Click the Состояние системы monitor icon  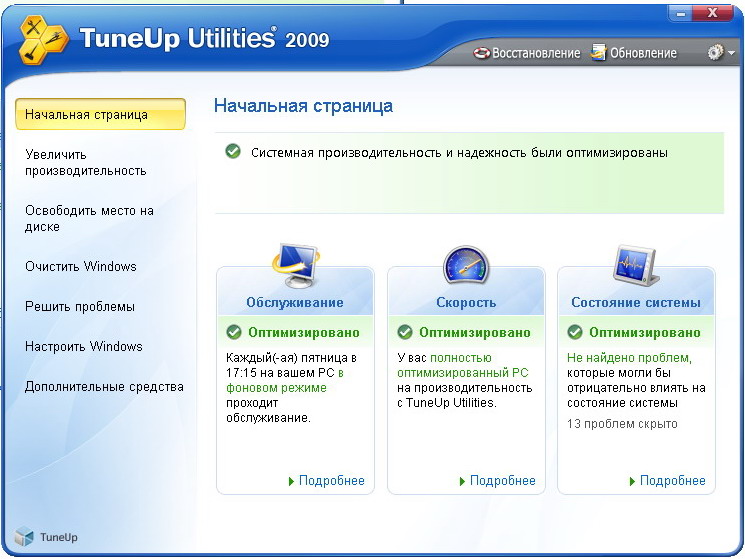click(x=636, y=266)
